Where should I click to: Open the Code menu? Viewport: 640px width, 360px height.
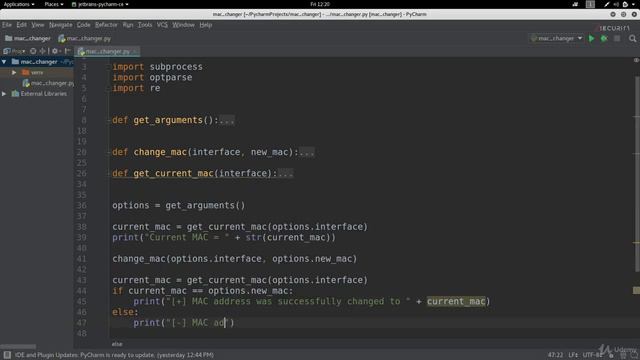[x=83, y=25]
